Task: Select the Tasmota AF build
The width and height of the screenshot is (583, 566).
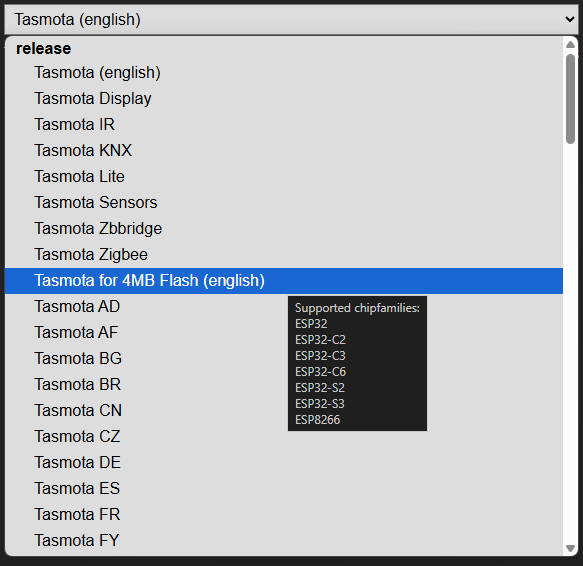Action: 284,333
